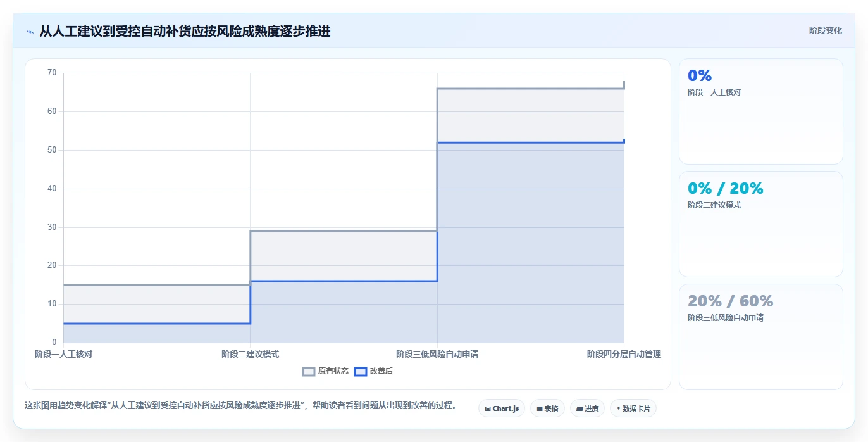Click x-axis label 阶段二建议模式

[x=250, y=354]
